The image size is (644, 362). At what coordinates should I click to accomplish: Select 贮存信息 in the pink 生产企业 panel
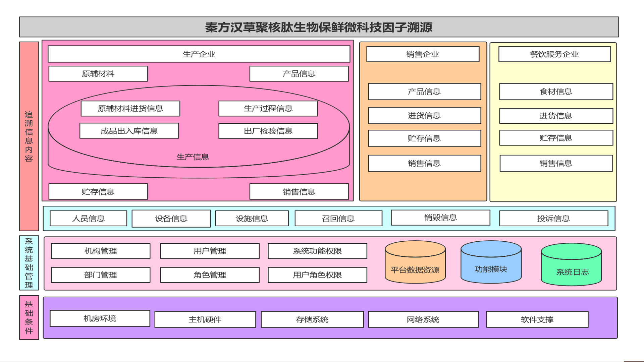click(98, 192)
